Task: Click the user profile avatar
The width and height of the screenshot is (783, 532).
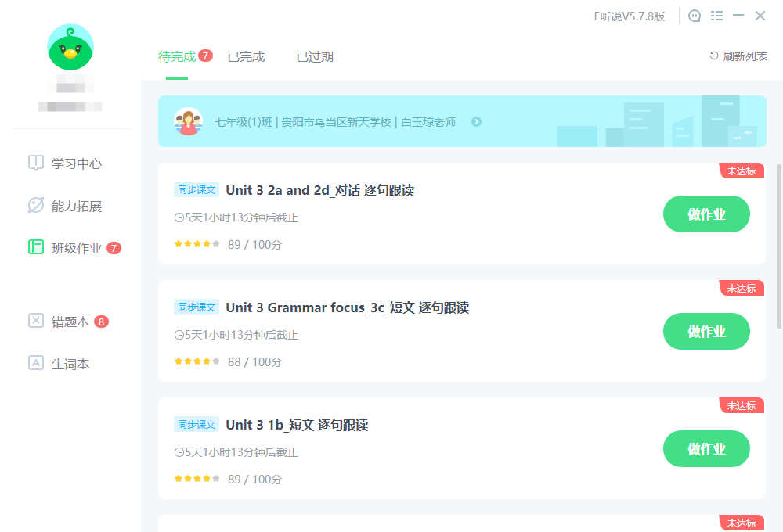Action: [70, 48]
